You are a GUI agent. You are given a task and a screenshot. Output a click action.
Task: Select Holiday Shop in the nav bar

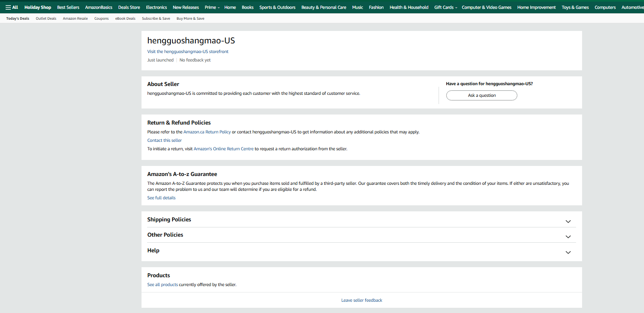pos(38,7)
